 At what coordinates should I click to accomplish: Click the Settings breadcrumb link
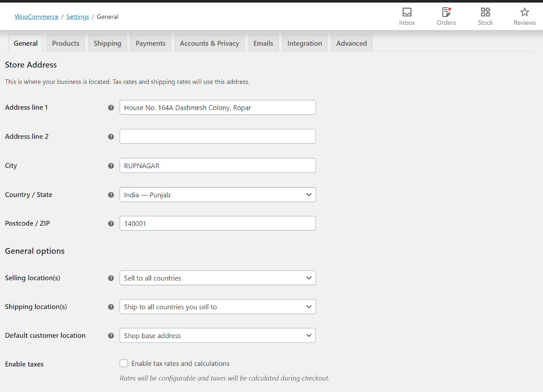[77, 17]
